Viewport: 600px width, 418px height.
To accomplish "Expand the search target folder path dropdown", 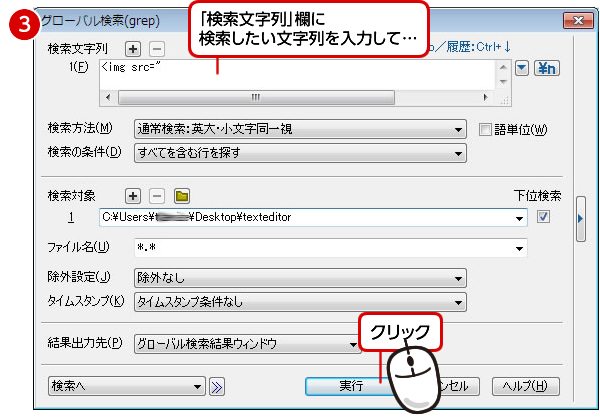I will 519,218.
